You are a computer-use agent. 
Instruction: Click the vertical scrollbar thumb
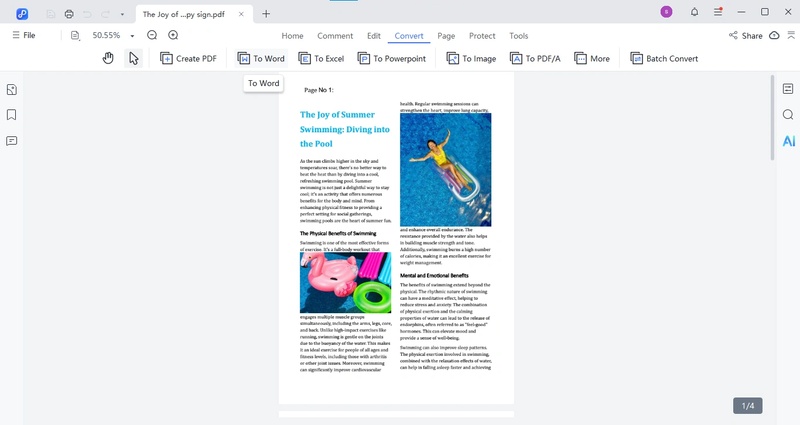pos(772,118)
